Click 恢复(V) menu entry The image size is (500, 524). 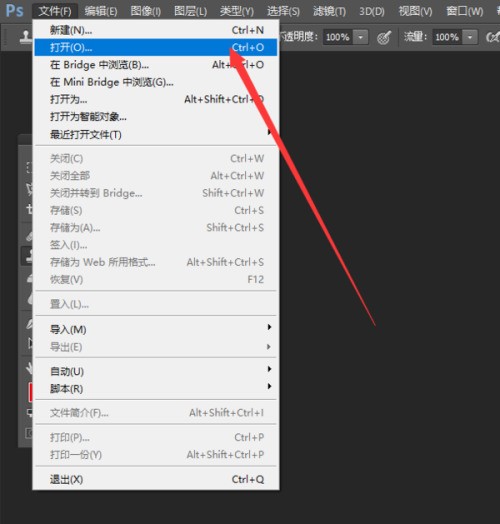tap(156, 279)
